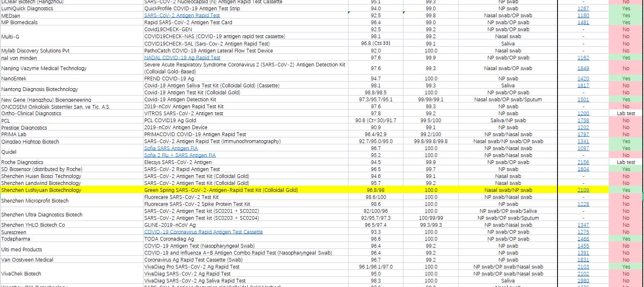Select the Green Spring SARS-CoV-2 test kit cell
This screenshot has width=644, height=287.
[x=221, y=190]
